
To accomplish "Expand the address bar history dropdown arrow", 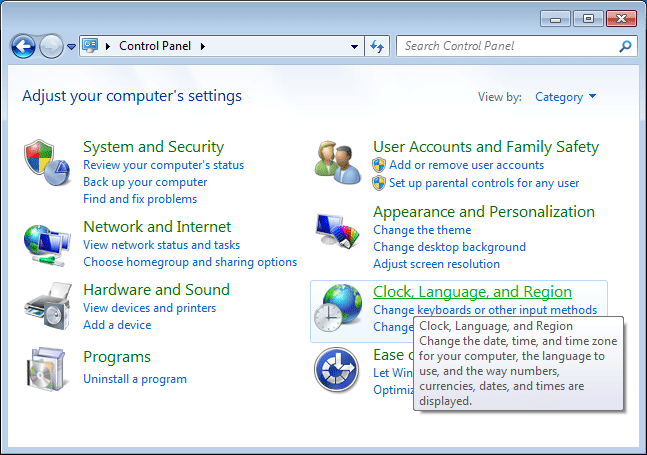I will tap(355, 46).
